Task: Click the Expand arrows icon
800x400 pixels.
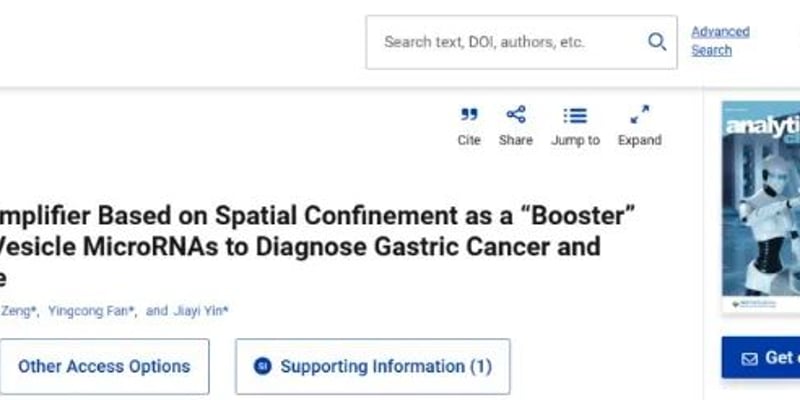Action: tap(639, 115)
